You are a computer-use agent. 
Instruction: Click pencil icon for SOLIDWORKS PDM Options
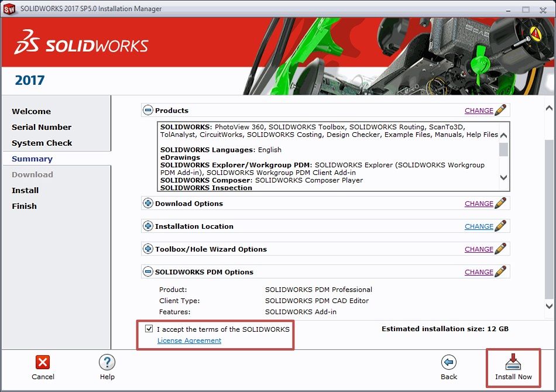click(500, 272)
